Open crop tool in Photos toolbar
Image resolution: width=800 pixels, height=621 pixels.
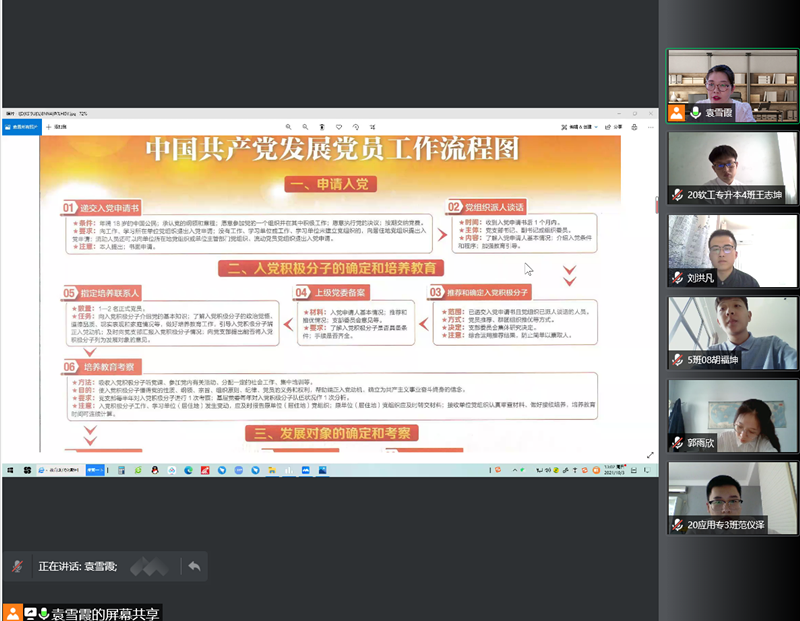(x=372, y=127)
